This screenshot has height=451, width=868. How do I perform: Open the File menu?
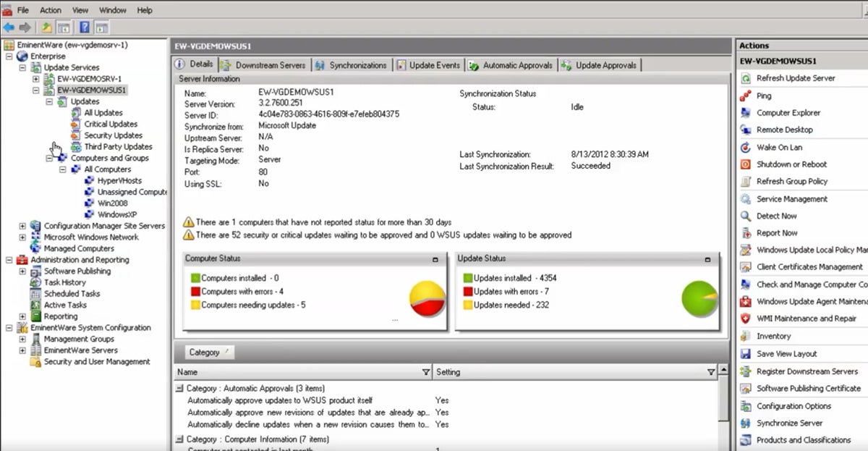23,10
